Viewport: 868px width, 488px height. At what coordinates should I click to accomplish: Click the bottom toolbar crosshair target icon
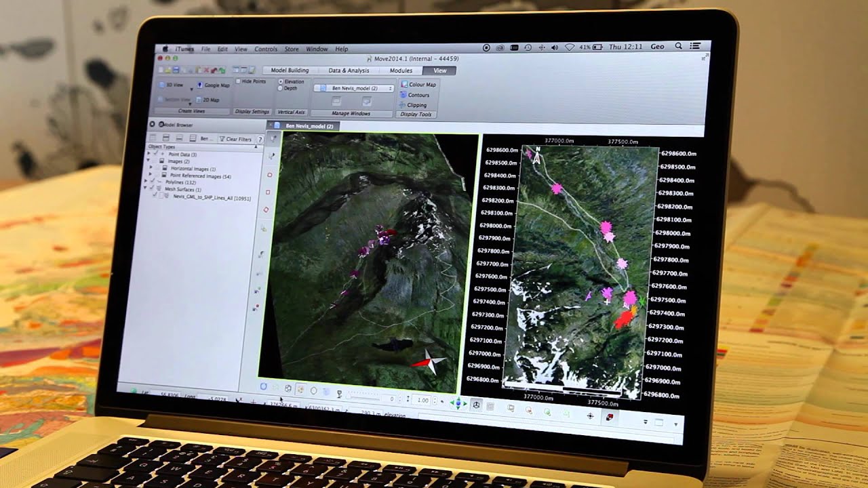[590, 415]
